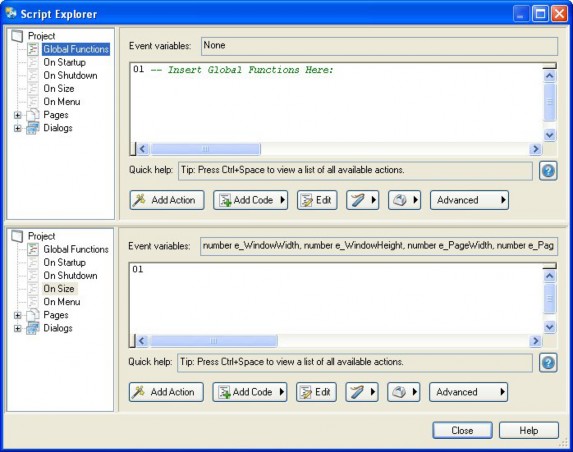Click the Help button at bottom
573x452 pixels.
point(529,430)
